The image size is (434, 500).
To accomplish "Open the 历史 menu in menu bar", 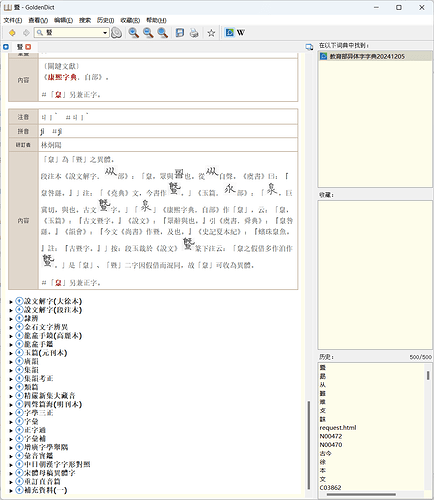I will coord(105,20).
